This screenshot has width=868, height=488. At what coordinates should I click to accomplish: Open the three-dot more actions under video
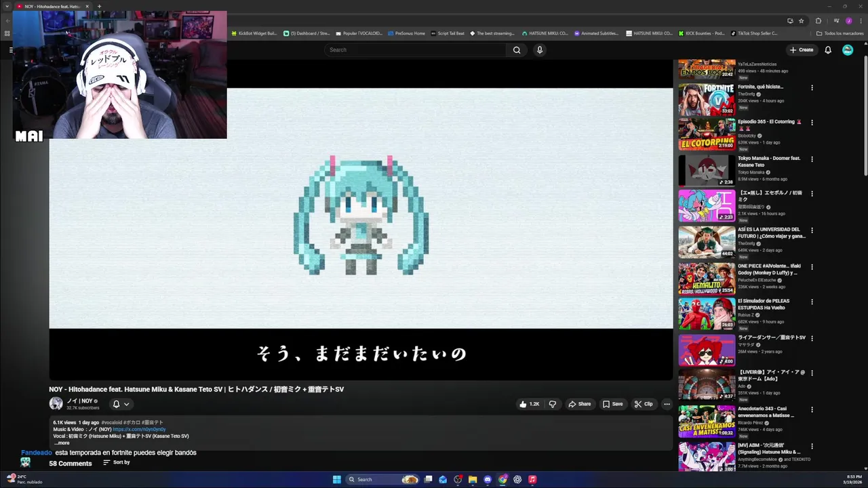[x=667, y=404]
